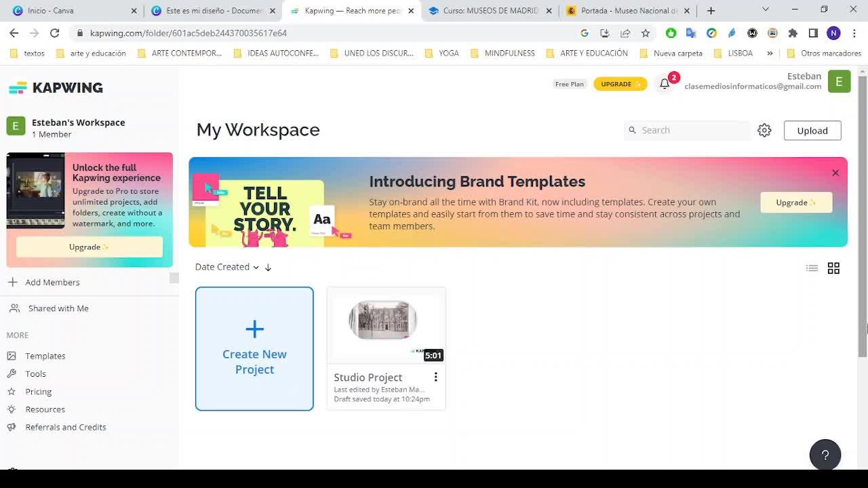Open the Chrome tab search dropdown
868x488 pixels.
pyautogui.click(x=766, y=9)
